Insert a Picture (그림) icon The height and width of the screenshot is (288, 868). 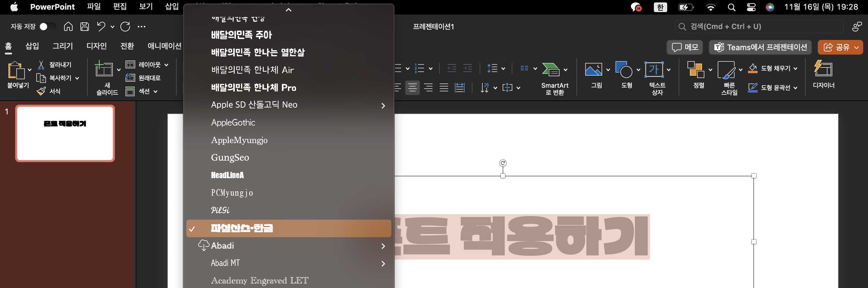click(593, 70)
